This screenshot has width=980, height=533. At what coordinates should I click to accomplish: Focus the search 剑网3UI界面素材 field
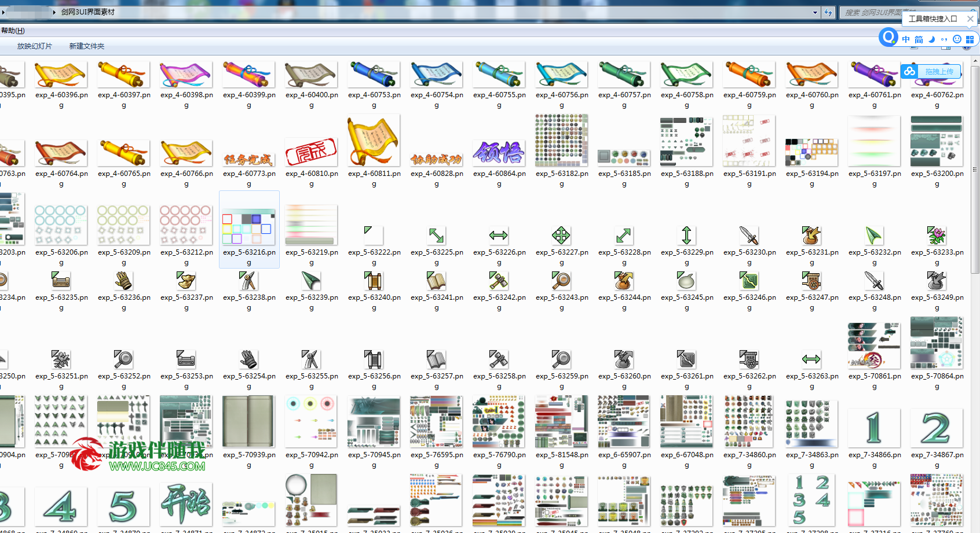click(x=908, y=12)
